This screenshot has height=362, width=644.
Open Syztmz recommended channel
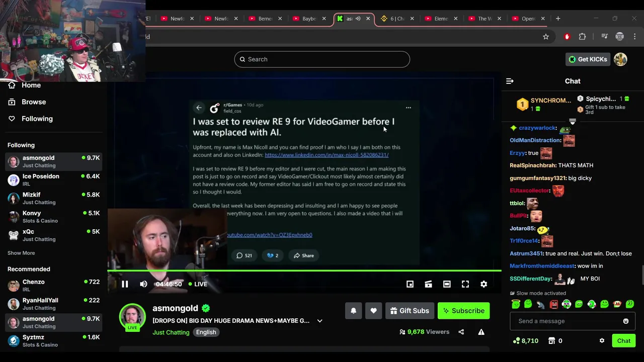(x=53, y=341)
